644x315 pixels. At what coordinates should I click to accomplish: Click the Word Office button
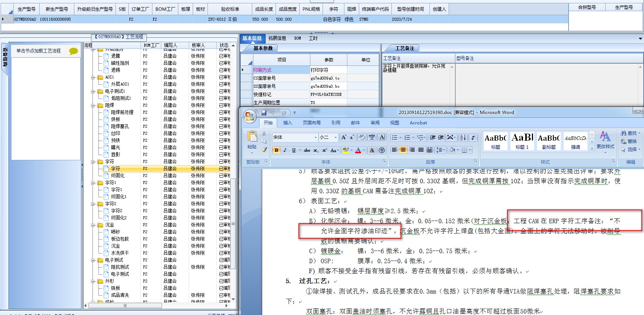(250, 116)
